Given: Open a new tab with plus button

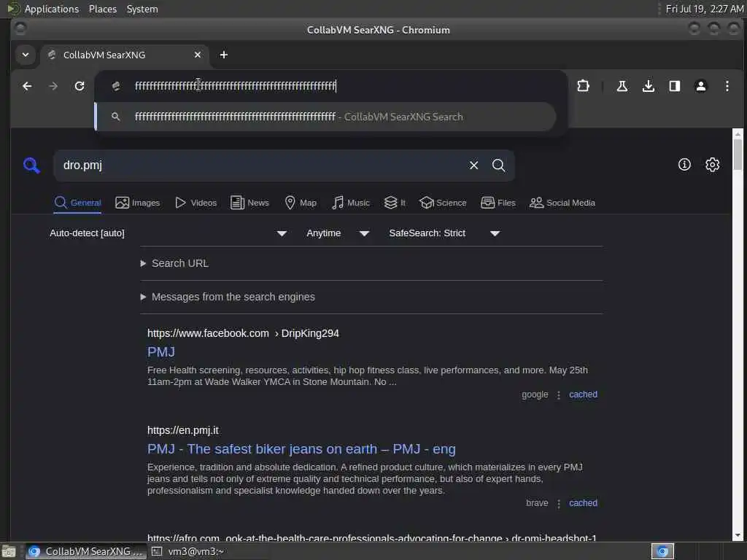Looking at the screenshot, I should coord(223,55).
